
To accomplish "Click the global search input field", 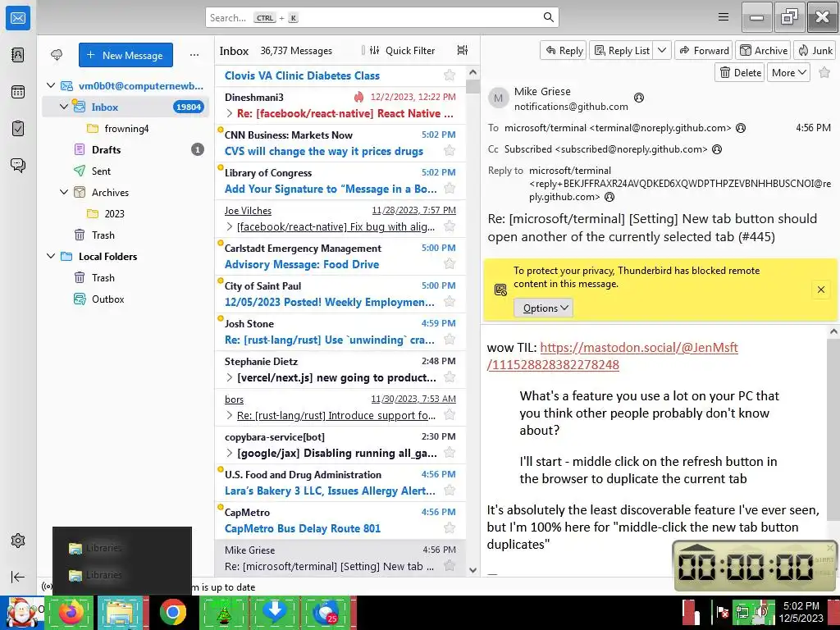I will click(x=382, y=17).
